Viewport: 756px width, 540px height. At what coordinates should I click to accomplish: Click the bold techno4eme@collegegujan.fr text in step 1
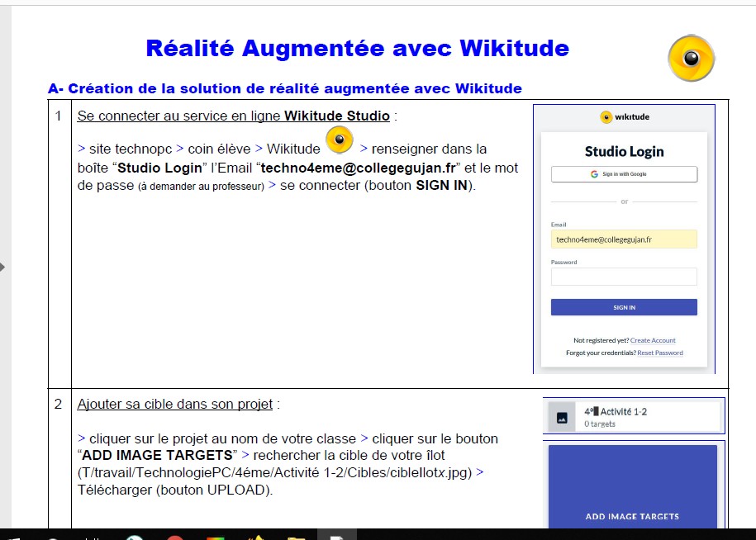pos(359,168)
